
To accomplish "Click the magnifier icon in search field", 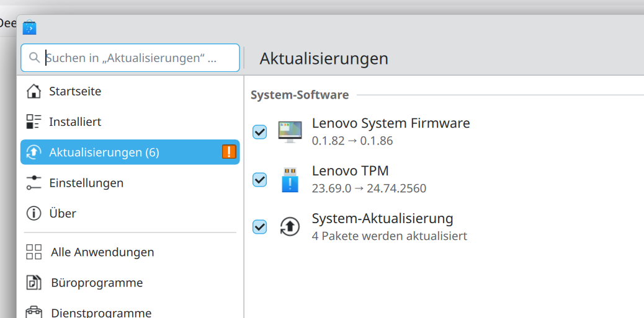I will click(x=35, y=58).
